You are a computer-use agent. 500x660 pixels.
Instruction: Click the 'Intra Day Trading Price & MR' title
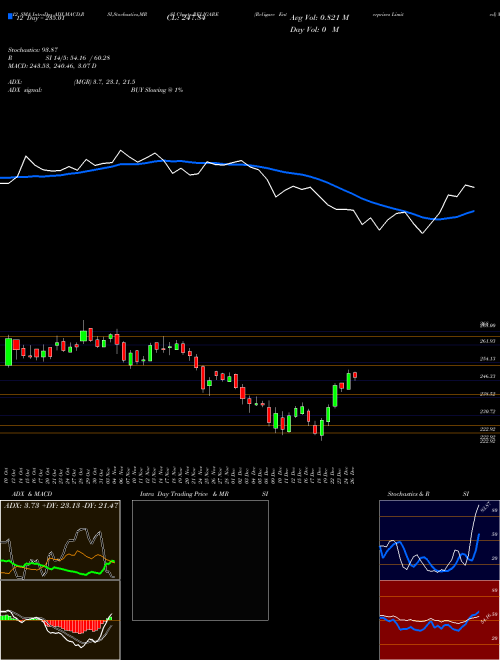[184, 494]
